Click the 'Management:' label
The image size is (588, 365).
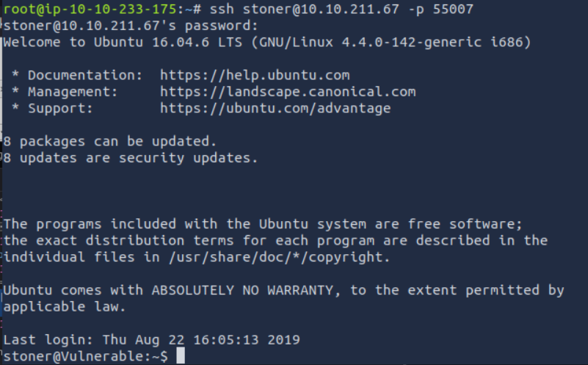(72, 92)
